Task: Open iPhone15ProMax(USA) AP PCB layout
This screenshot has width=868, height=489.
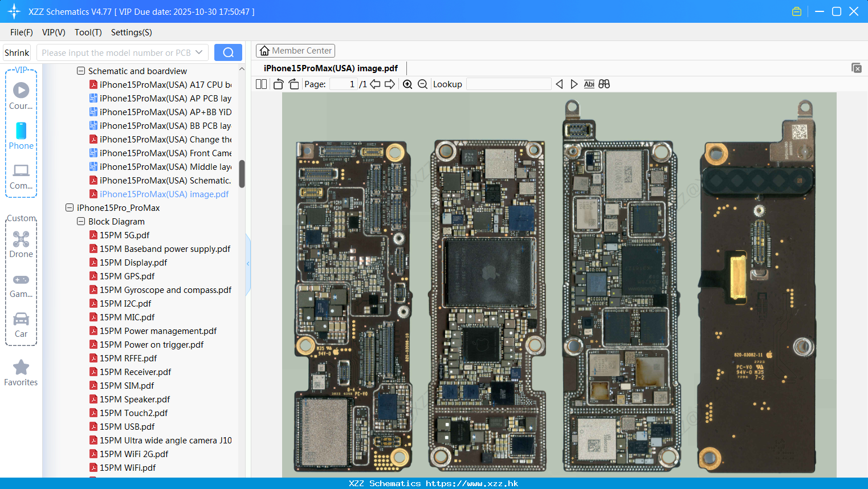Action: click(160, 98)
